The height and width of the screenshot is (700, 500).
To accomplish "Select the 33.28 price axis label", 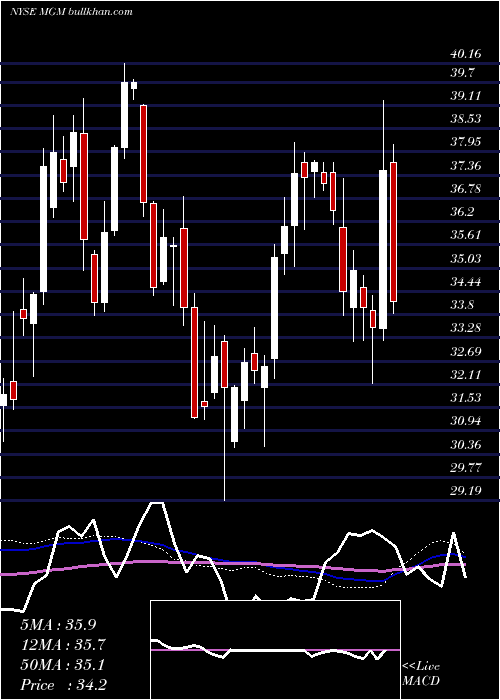I will (466, 328).
